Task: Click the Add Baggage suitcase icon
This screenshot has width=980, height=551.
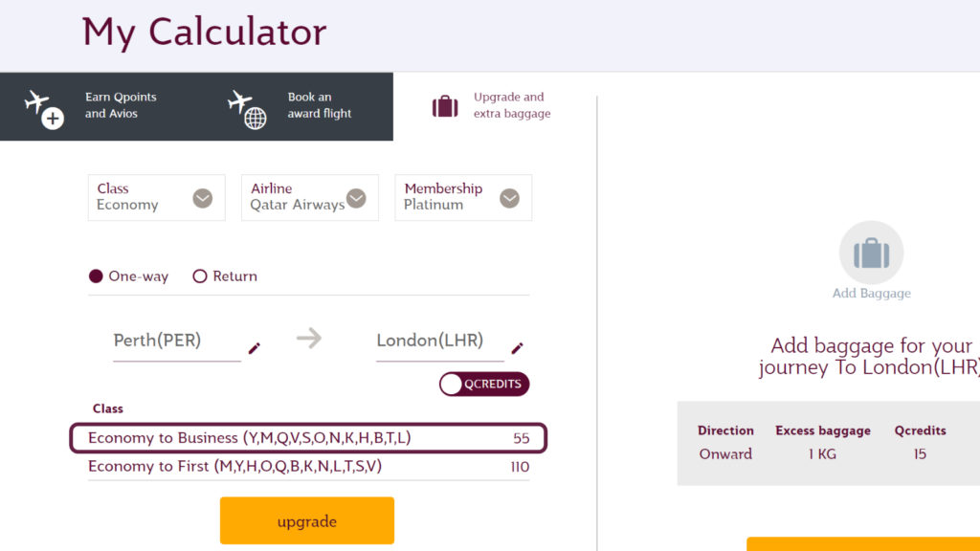Action: pos(872,253)
